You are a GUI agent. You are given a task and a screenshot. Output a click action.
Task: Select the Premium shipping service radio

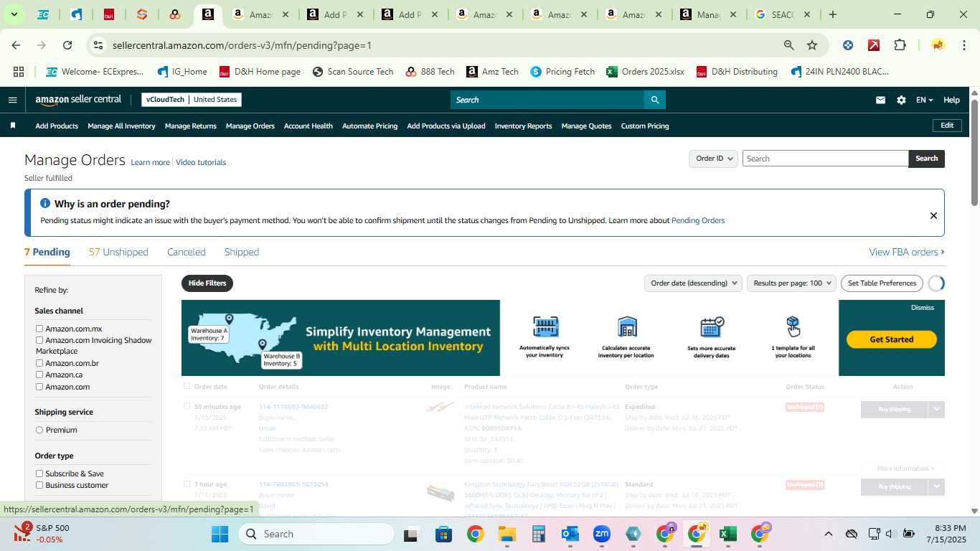point(39,430)
